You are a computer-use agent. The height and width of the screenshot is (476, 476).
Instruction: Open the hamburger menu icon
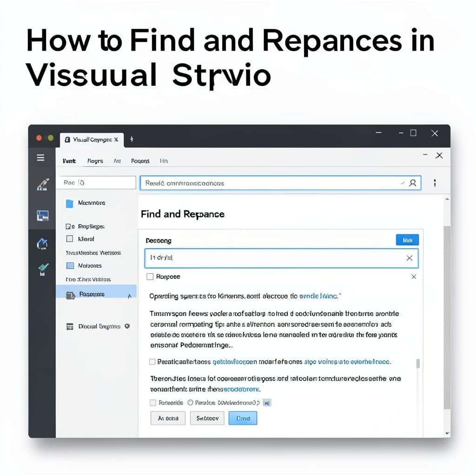pyautogui.click(x=40, y=158)
